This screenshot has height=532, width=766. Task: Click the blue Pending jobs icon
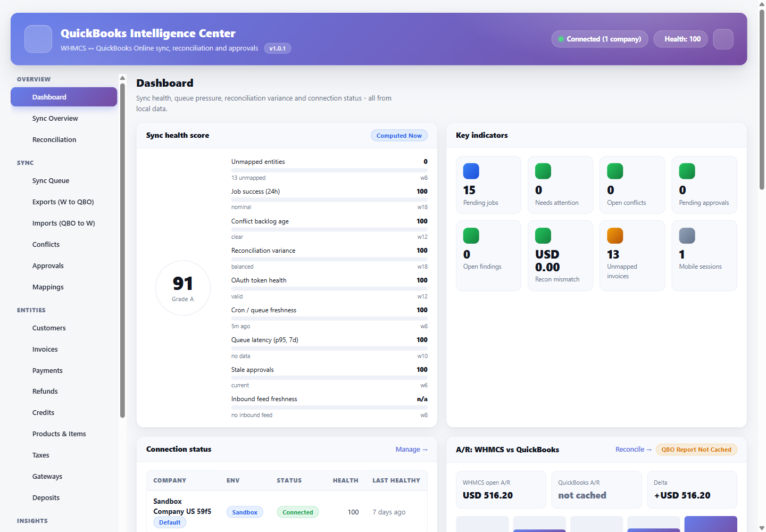[x=471, y=171]
